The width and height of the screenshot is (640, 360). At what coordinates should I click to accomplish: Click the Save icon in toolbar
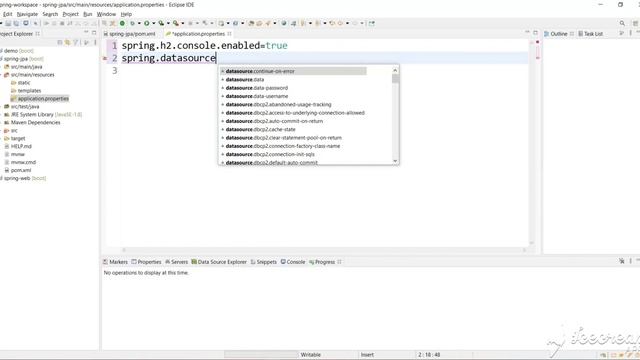click(x=8, y=24)
